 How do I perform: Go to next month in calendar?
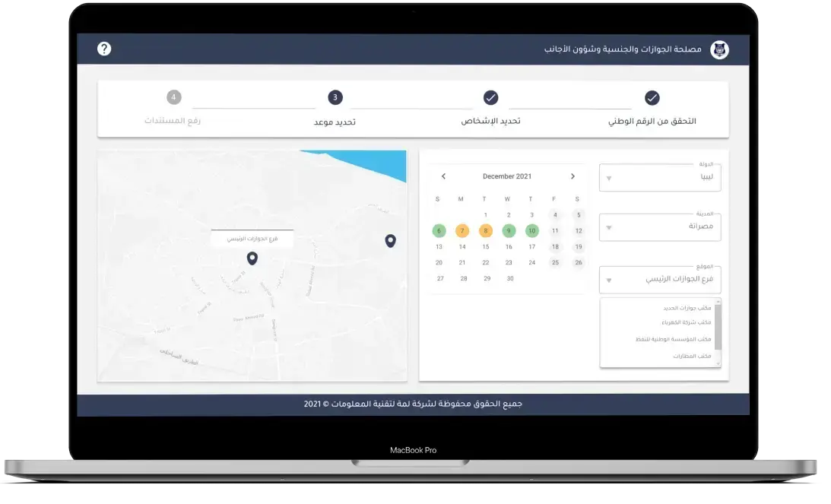[573, 176]
